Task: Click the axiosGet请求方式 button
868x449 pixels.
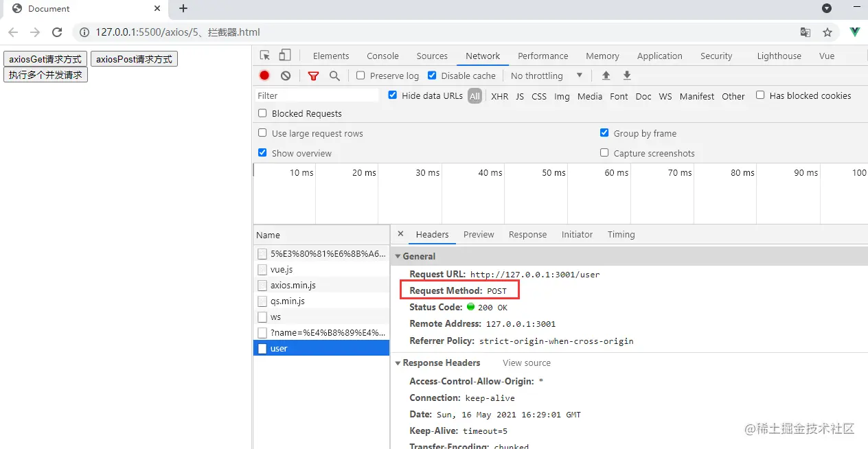Action: pos(45,59)
